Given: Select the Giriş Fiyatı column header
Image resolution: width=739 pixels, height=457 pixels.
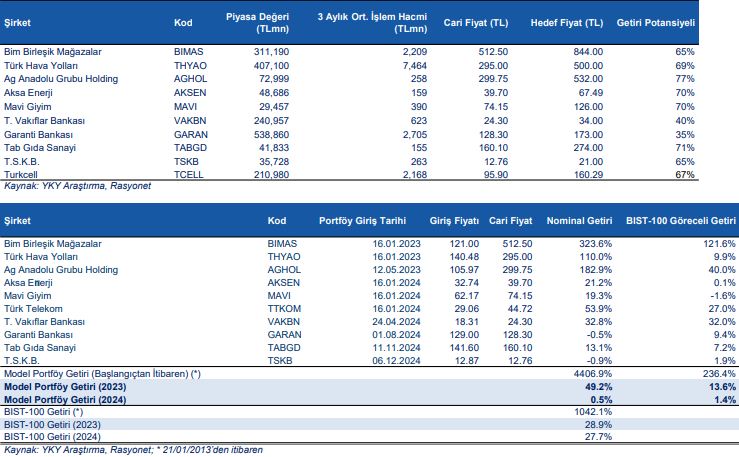Looking at the screenshot, I should (454, 220).
